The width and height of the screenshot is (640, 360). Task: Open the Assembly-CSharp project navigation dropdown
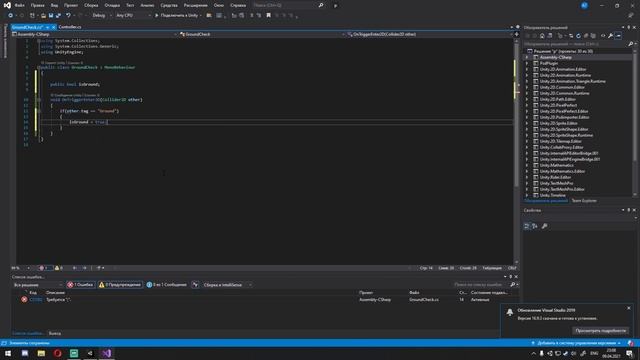tap(95, 34)
